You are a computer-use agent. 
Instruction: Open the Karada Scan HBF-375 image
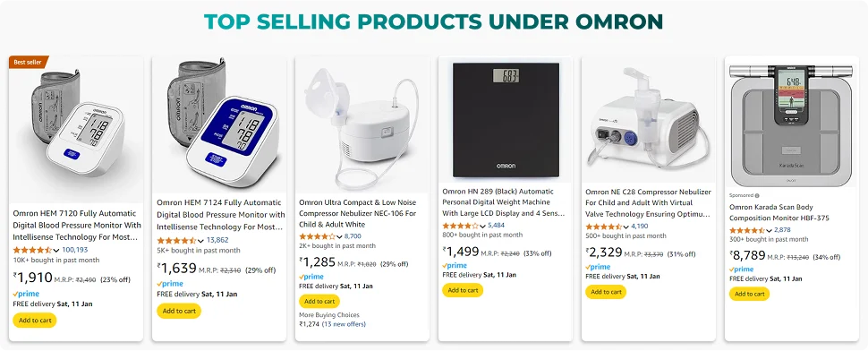(x=792, y=125)
